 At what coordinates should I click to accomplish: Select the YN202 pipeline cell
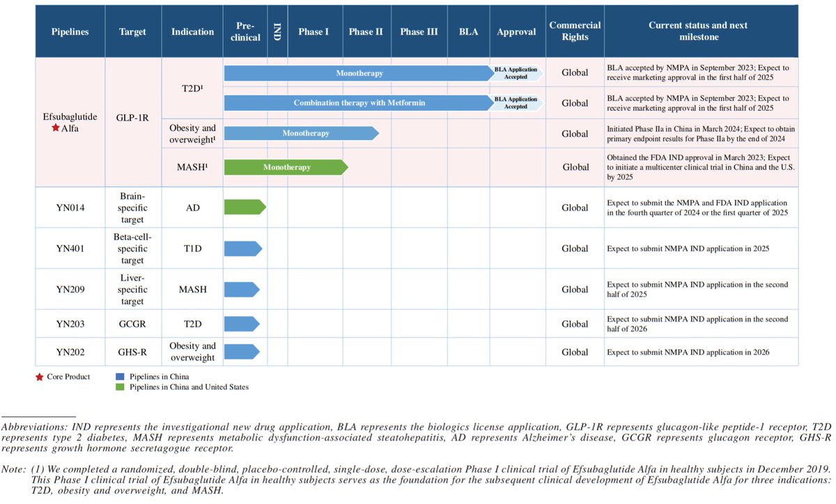point(70,352)
